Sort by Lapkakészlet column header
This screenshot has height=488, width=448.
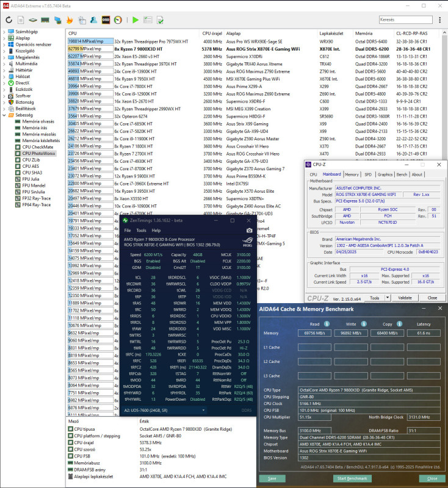point(331,34)
